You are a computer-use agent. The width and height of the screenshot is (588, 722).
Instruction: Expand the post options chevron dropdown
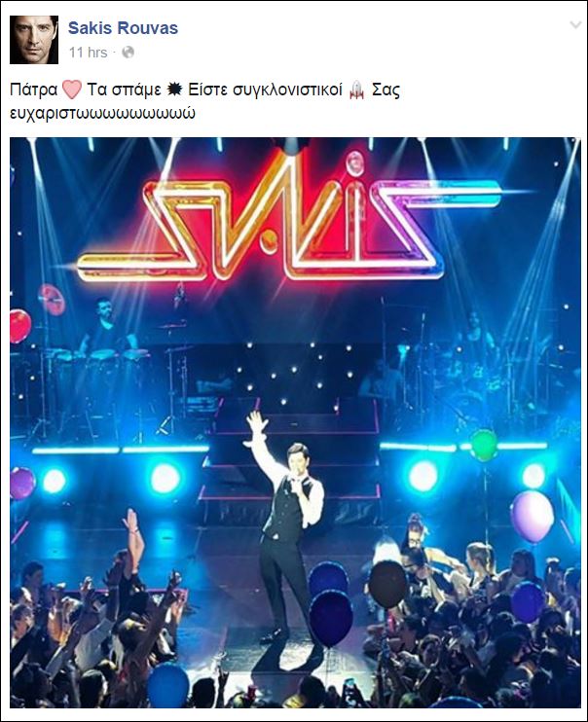pos(575,24)
